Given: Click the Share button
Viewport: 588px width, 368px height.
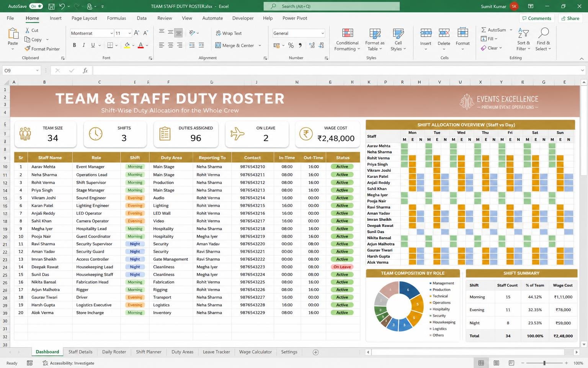Looking at the screenshot, I should click(x=570, y=18).
